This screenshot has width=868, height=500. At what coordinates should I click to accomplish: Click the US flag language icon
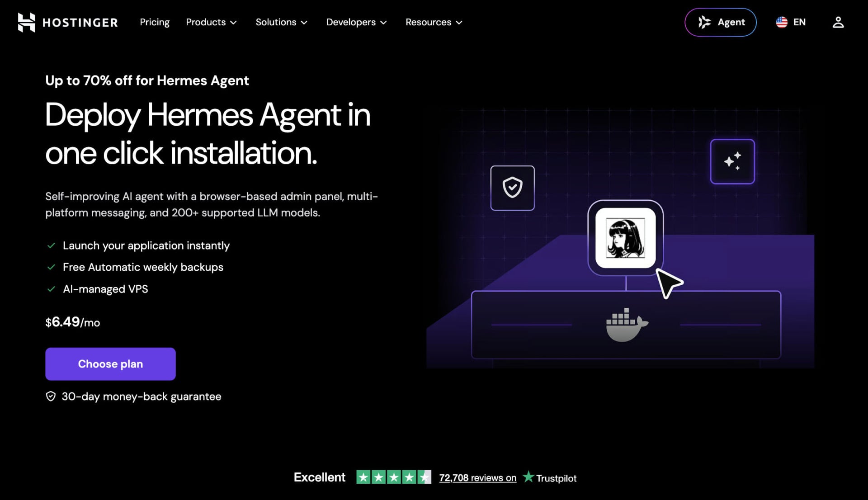[782, 22]
